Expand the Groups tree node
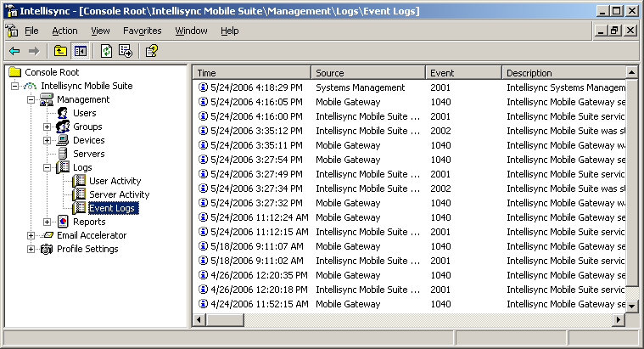This screenshot has height=349, width=644. (47, 127)
